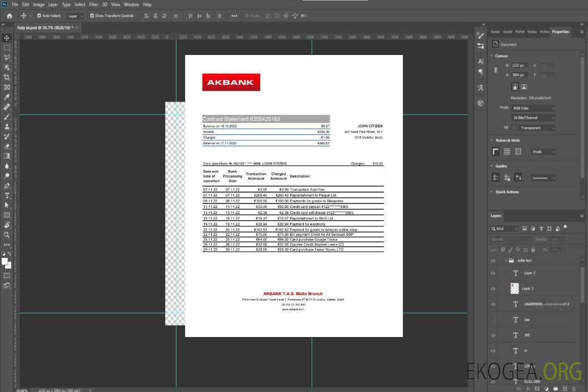Open the Glyphs panel icon

coord(480,88)
